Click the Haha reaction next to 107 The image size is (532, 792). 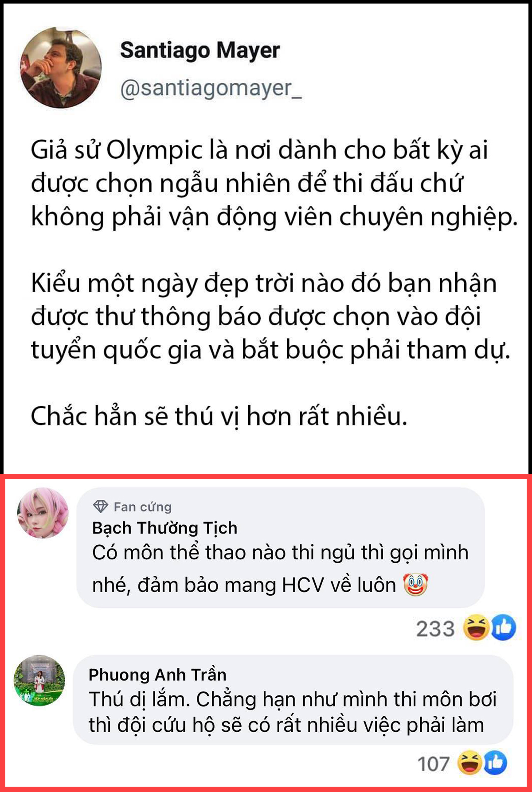[469, 763]
